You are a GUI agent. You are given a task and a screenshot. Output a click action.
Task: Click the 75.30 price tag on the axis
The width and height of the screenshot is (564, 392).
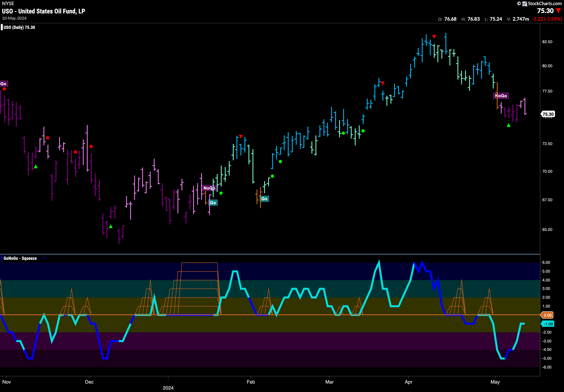(548, 114)
